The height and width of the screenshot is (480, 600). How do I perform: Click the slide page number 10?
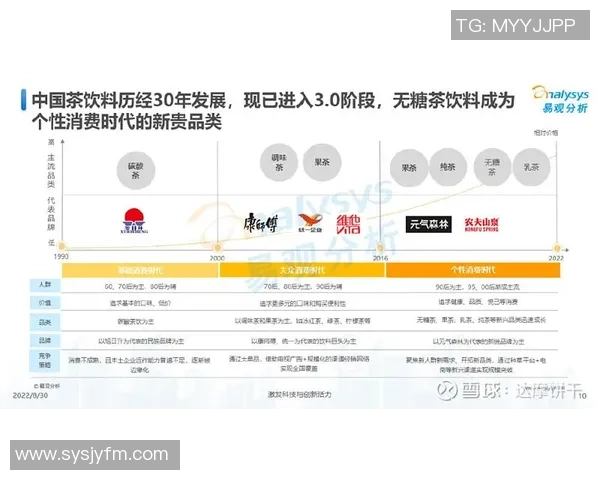click(582, 395)
